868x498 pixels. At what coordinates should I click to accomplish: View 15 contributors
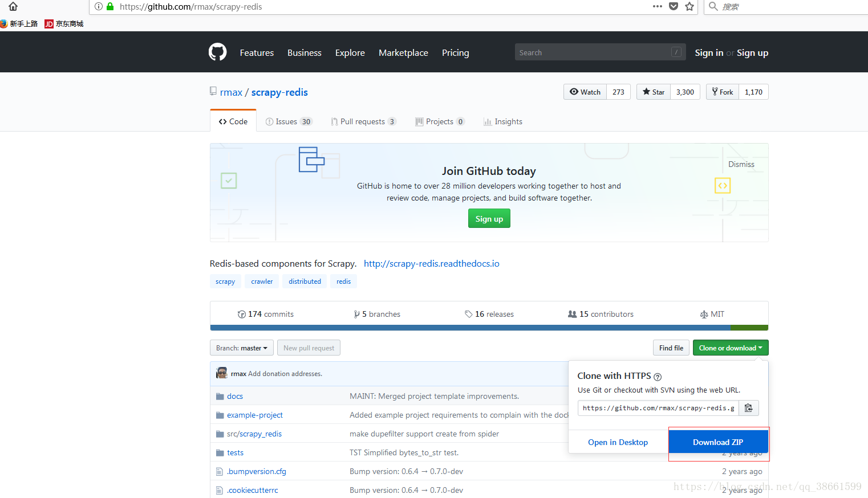[x=601, y=314]
